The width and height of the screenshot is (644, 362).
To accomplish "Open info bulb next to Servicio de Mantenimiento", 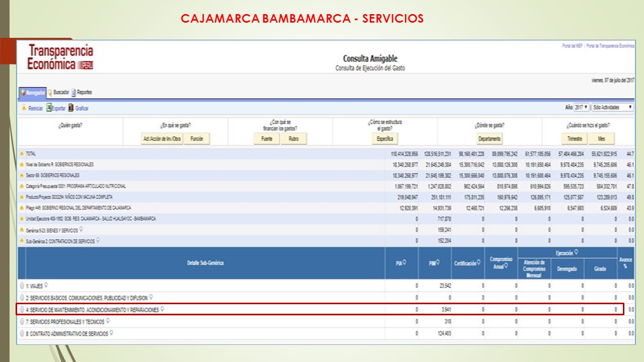I will coord(162,309).
